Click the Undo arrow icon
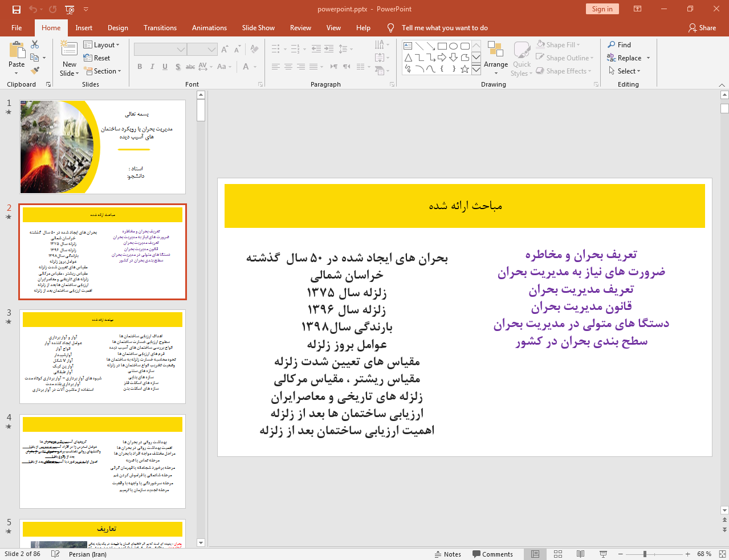 [33, 9]
